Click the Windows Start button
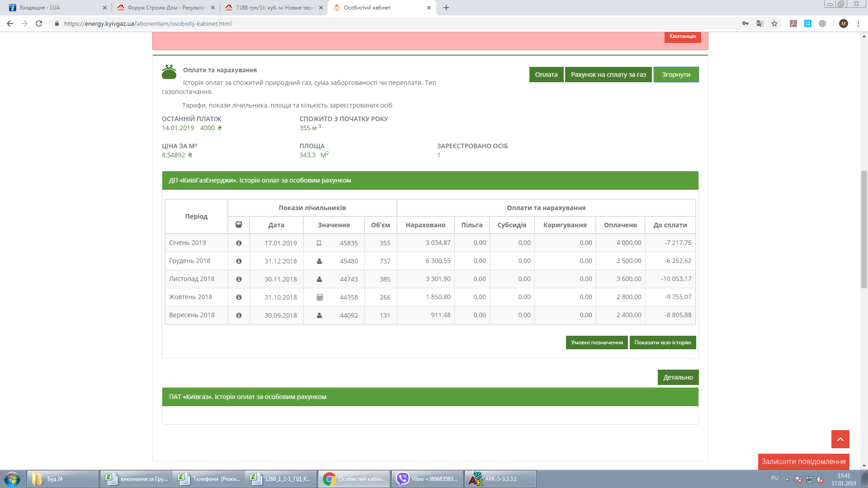This screenshot has width=868, height=488. point(12,479)
